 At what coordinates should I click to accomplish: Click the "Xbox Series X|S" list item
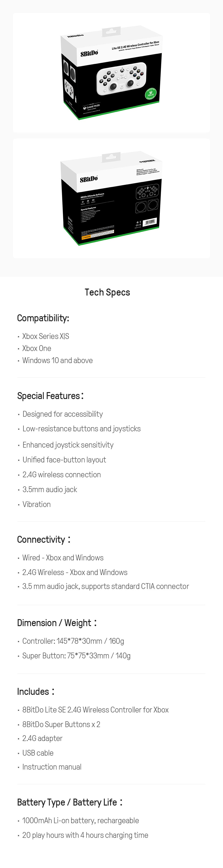[46, 336]
